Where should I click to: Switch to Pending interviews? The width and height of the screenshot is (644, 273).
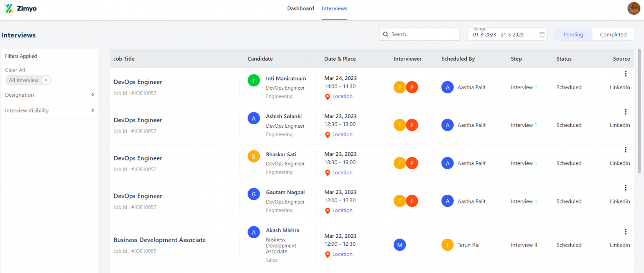click(573, 34)
